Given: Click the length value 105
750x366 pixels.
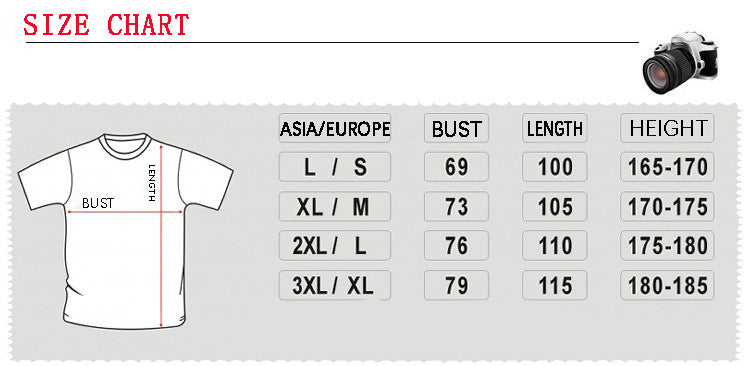Looking at the screenshot, I should point(555,207).
